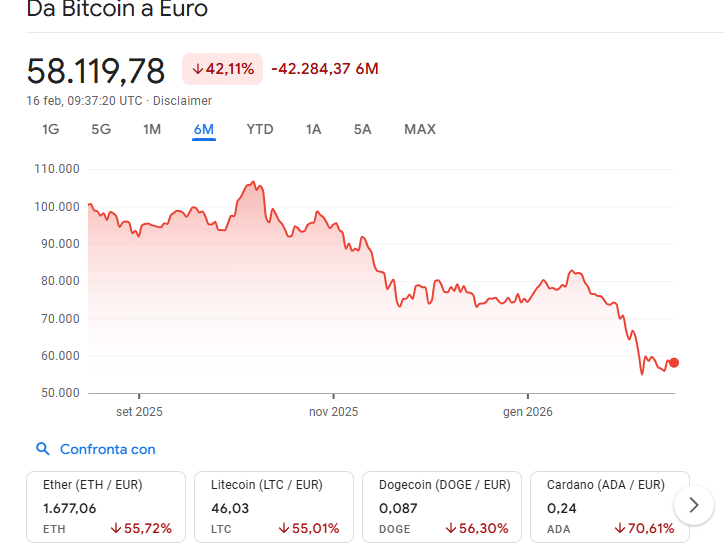This screenshot has height=559, width=724.
Task: Open the Dogecoin (DOGE / EUR) card
Action: (x=442, y=506)
